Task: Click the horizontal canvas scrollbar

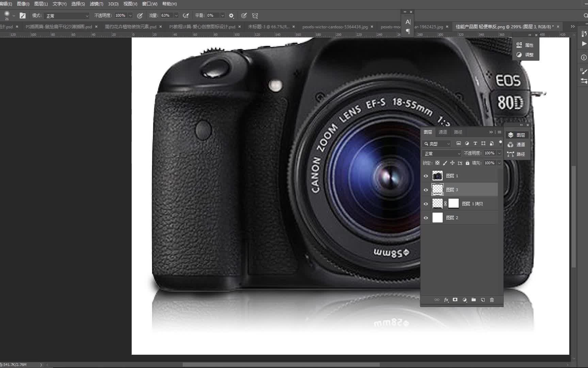Action: tap(281, 365)
